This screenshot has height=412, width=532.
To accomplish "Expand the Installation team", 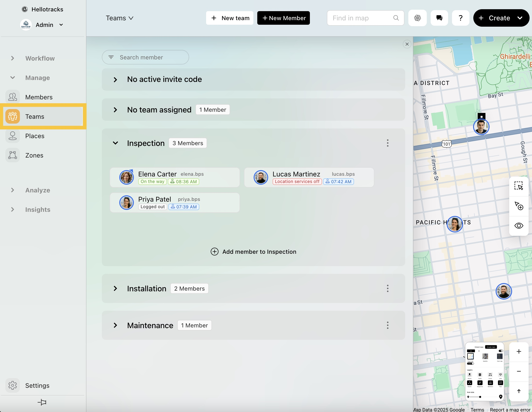I will click(115, 289).
